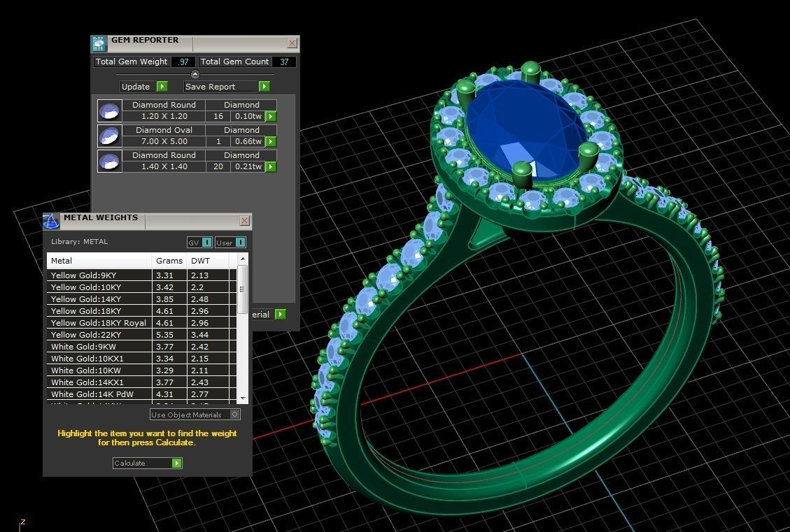Click the green arrow on the Calculate button
The height and width of the screenshot is (532, 790).
pyautogui.click(x=176, y=463)
